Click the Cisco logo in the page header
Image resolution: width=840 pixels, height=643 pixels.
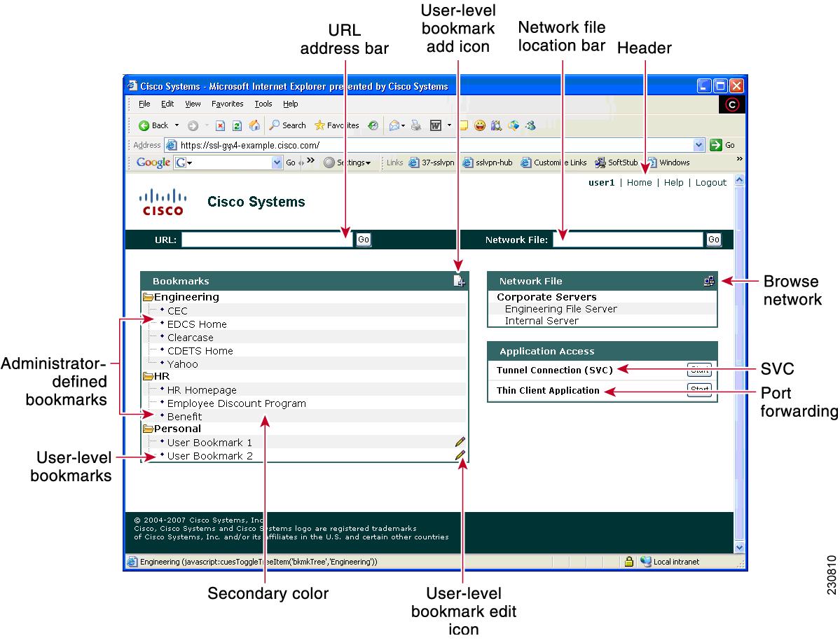(163, 202)
